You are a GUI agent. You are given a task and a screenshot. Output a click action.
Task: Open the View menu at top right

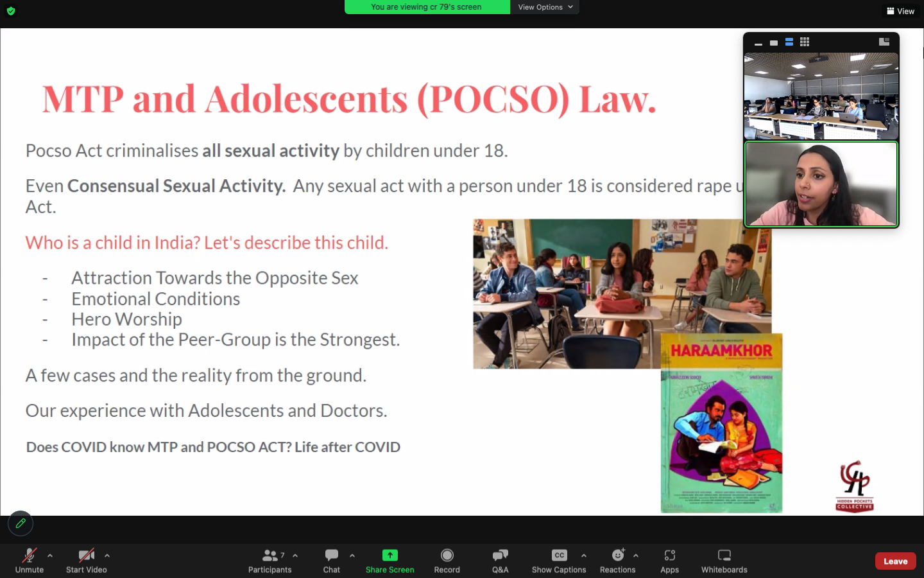coord(900,11)
